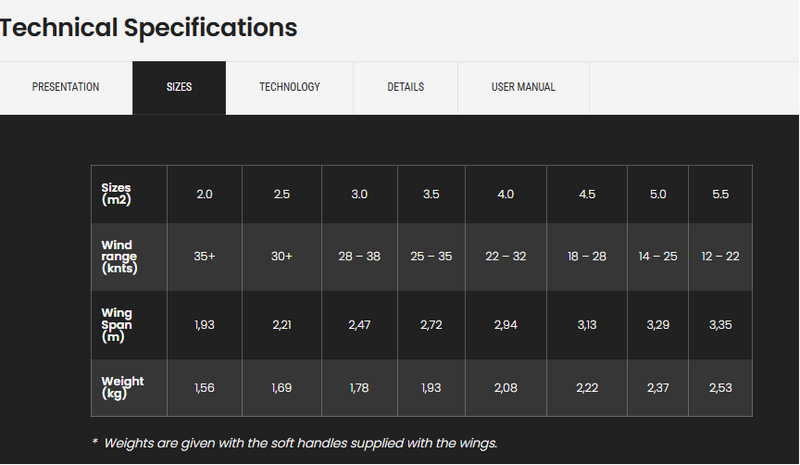Switch to the Technology tab

290,87
